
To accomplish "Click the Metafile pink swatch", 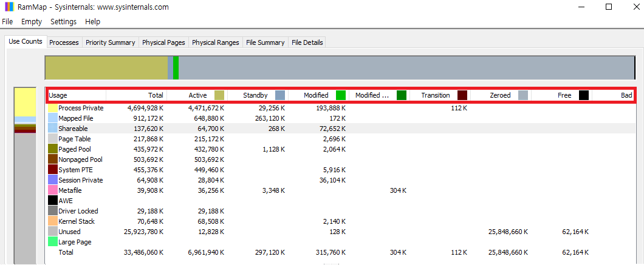I will 53,190.
